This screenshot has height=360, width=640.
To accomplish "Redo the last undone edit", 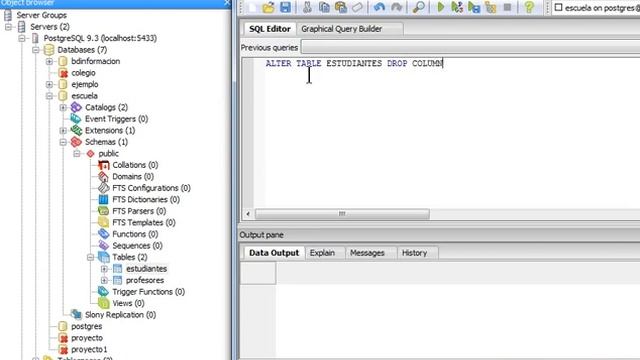I will pos(396,7).
